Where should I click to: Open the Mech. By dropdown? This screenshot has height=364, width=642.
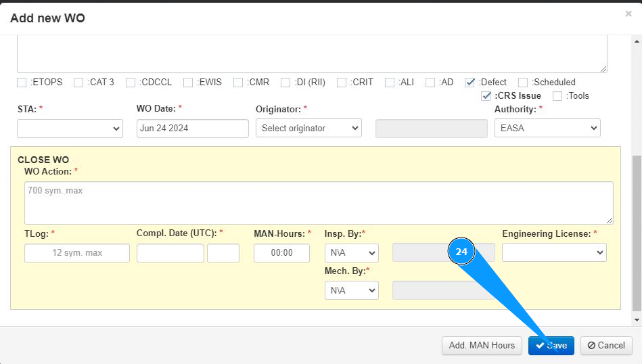(351, 290)
